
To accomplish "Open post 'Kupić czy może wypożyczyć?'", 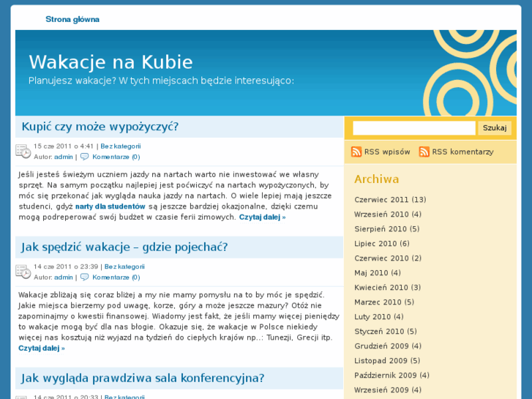I will pyautogui.click(x=100, y=127).
